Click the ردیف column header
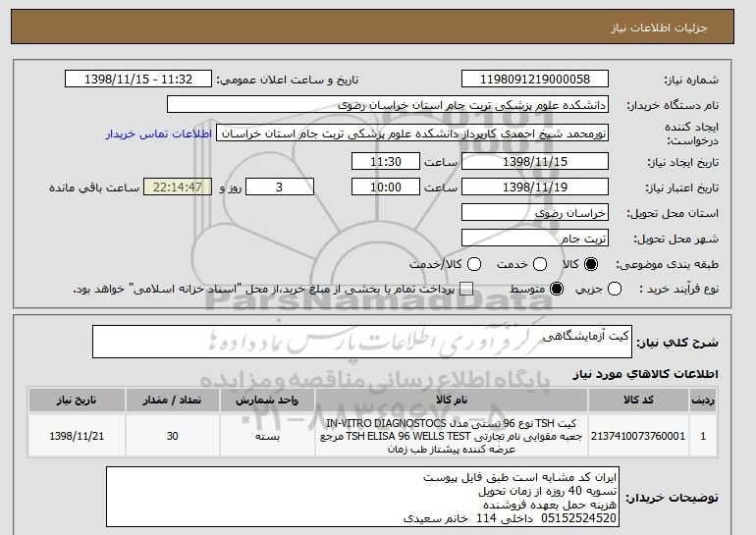756x535 pixels. pyautogui.click(x=703, y=401)
